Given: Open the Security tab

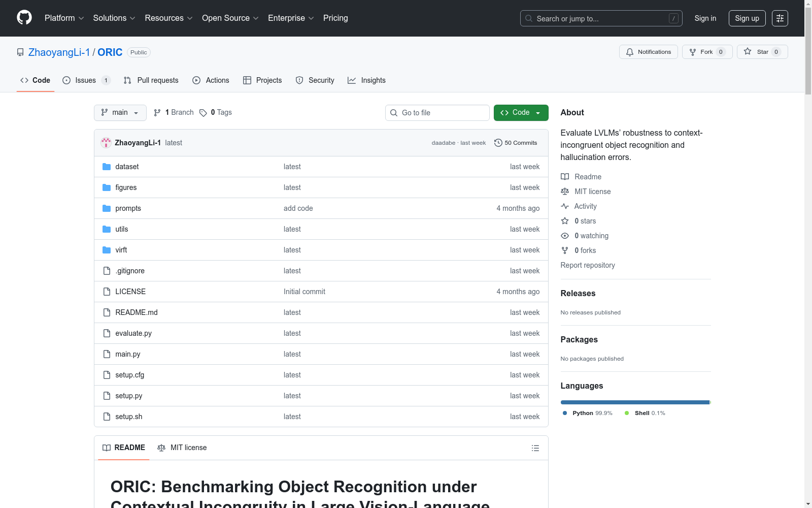Looking at the screenshot, I should coord(315,80).
